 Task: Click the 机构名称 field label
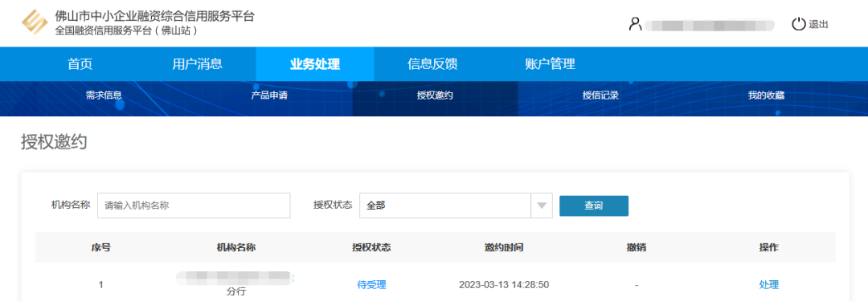pos(71,205)
